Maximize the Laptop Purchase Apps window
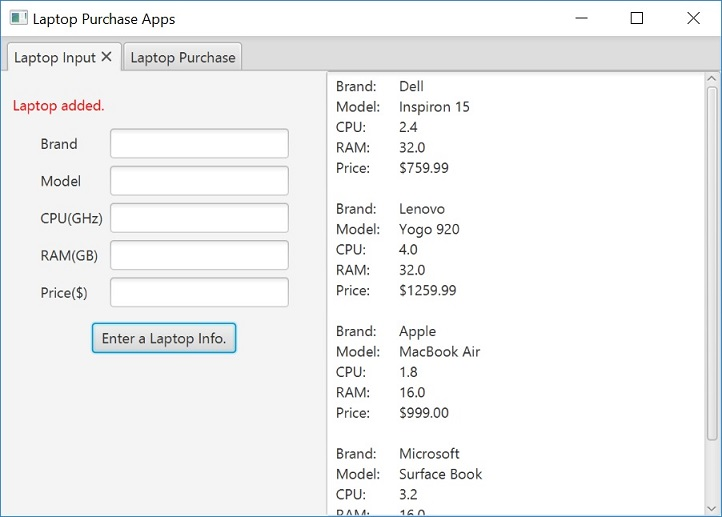722x517 pixels. click(x=637, y=18)
